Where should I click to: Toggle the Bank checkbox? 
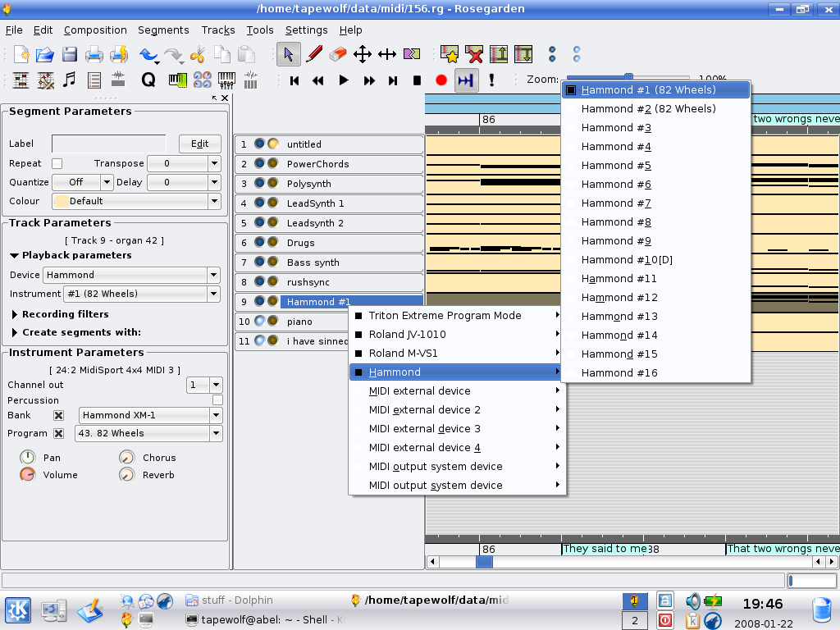(x=59, y=415)
